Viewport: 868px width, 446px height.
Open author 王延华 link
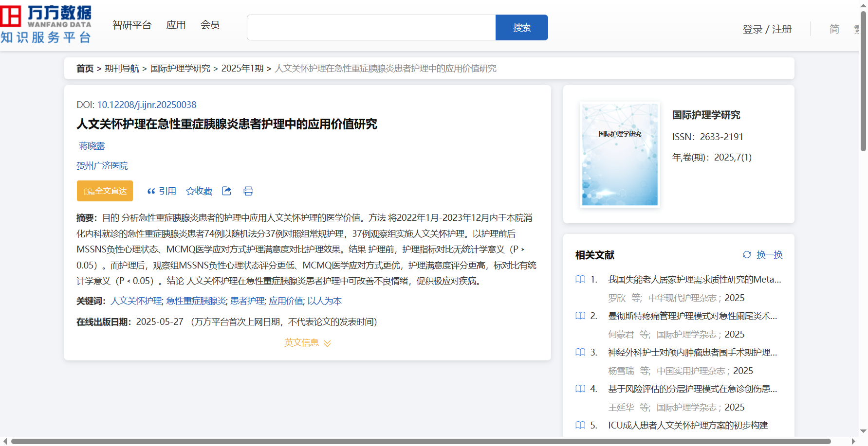tap(621, 408)
